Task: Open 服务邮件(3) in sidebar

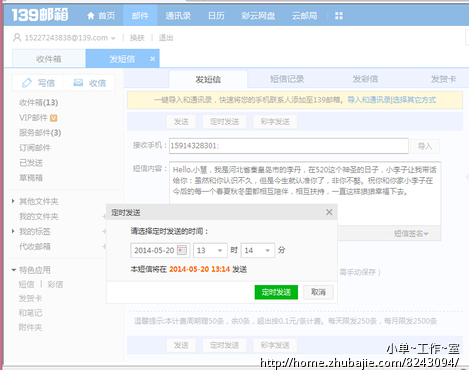Action: point(40,133)
